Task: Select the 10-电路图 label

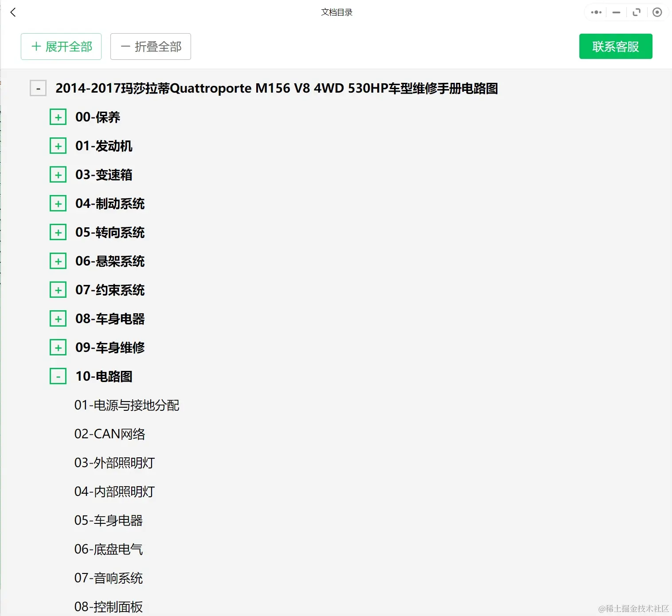Action: pyautogui.click(x=104, y=376)
